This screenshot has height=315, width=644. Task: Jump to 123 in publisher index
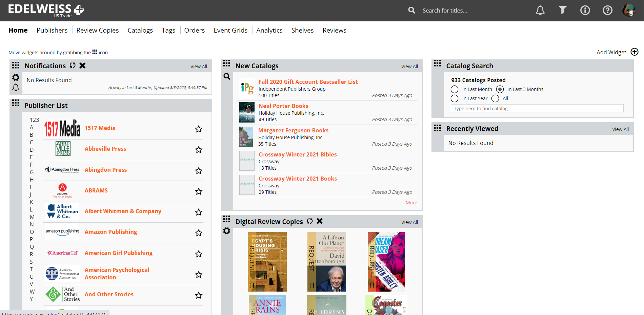[x=34, y=120]
